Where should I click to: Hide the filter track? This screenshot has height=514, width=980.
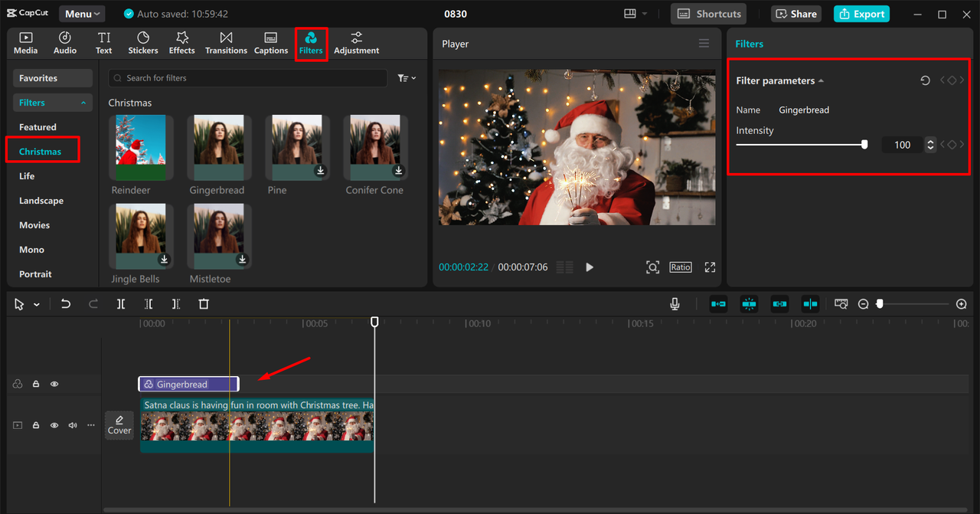tap(54, 384)
